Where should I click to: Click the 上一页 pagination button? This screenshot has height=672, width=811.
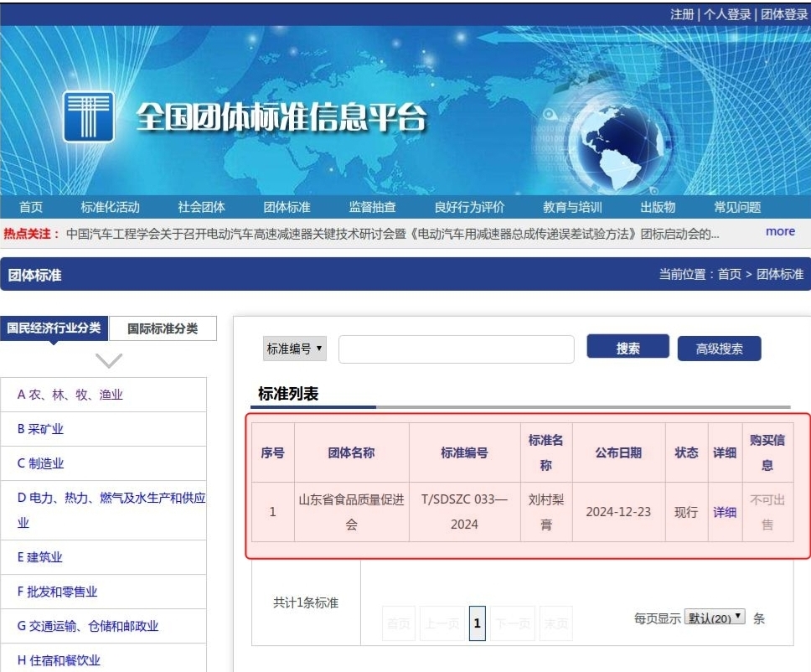[x=442, y=623]
